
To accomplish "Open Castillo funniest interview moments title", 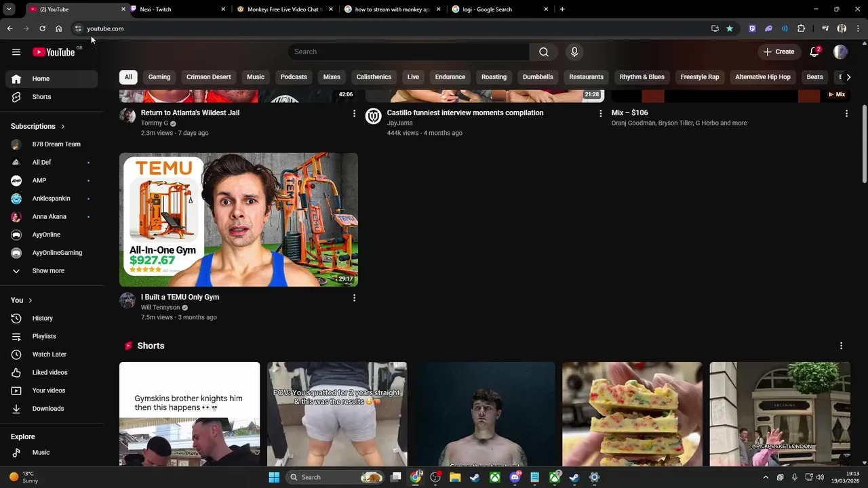I will (x=465, y=113).
